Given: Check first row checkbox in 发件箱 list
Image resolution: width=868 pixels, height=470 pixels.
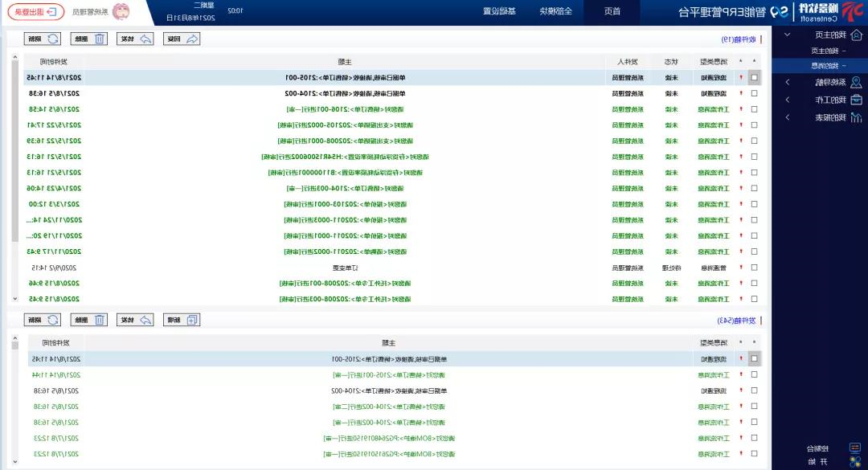Looking at the screenshot, I should click(753, 358).
